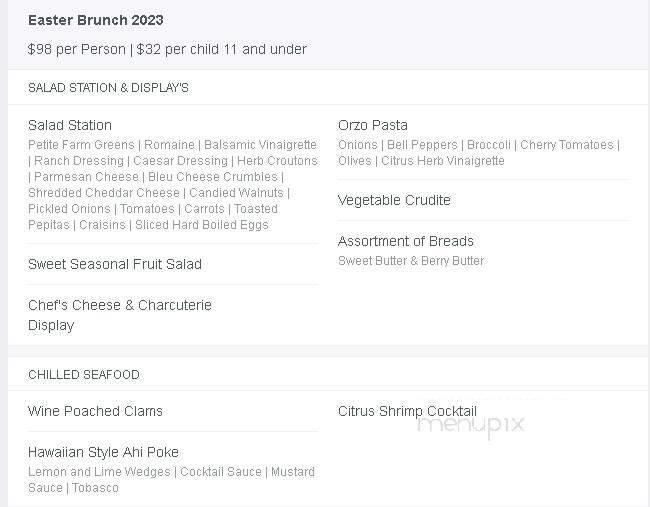Click the Chilled Seafood section header
This screenshot has width=650, height=507.
84,375
